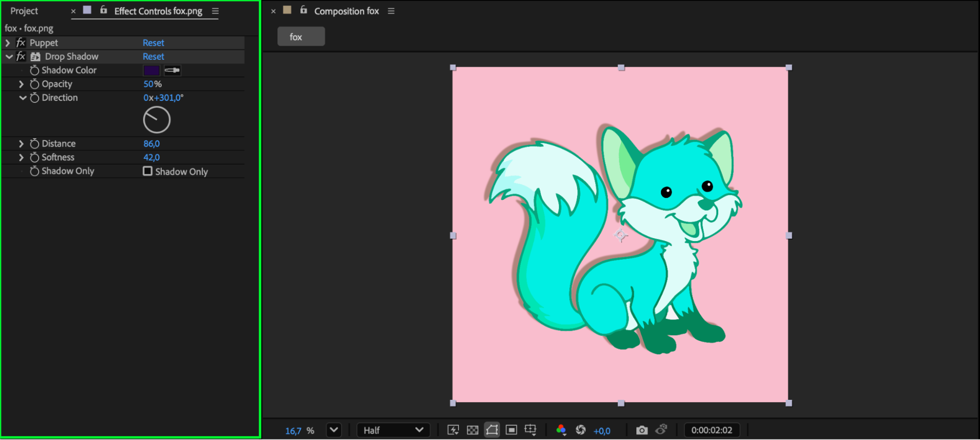
Task: Open grid and guide options icon
Action: click(x=530, y=430)
